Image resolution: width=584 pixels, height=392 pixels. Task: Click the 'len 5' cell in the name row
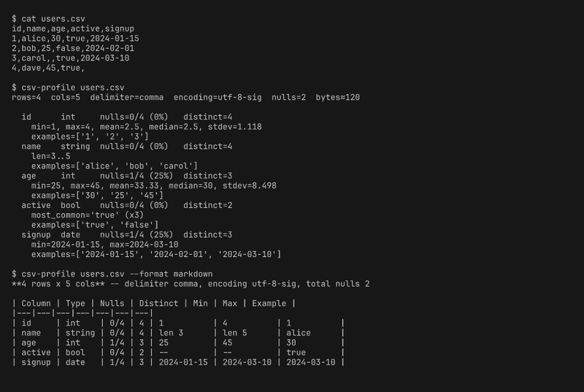(x=235, y=332)
